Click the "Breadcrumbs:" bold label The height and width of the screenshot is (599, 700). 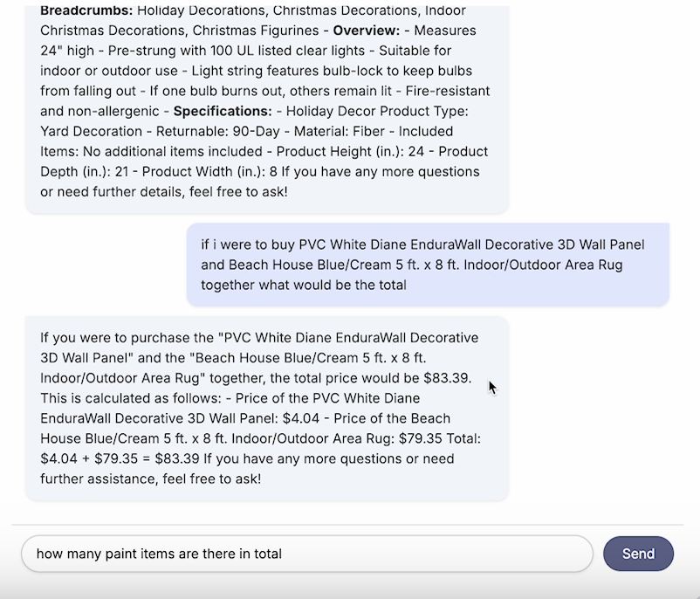click(86, 11)
